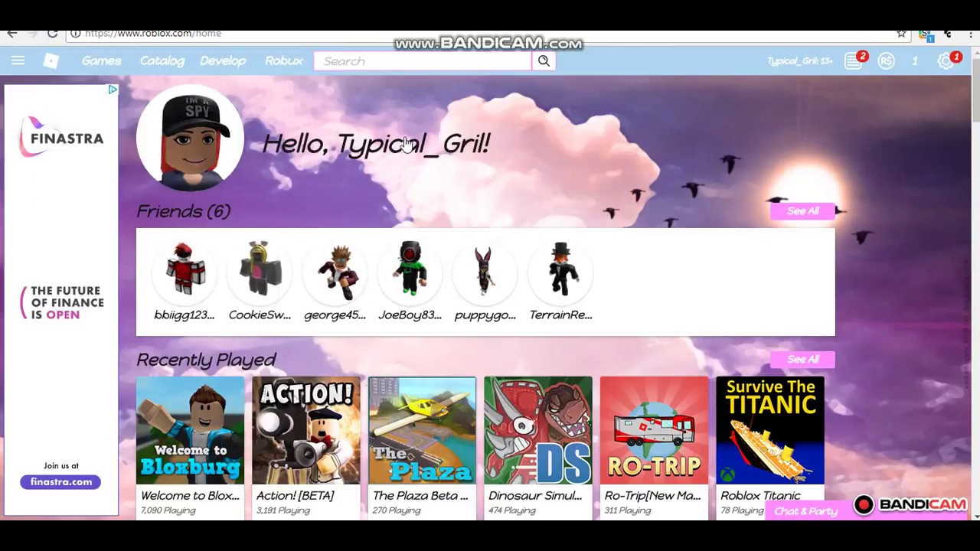Click the Recently Played heading

[x=206, y=360]
